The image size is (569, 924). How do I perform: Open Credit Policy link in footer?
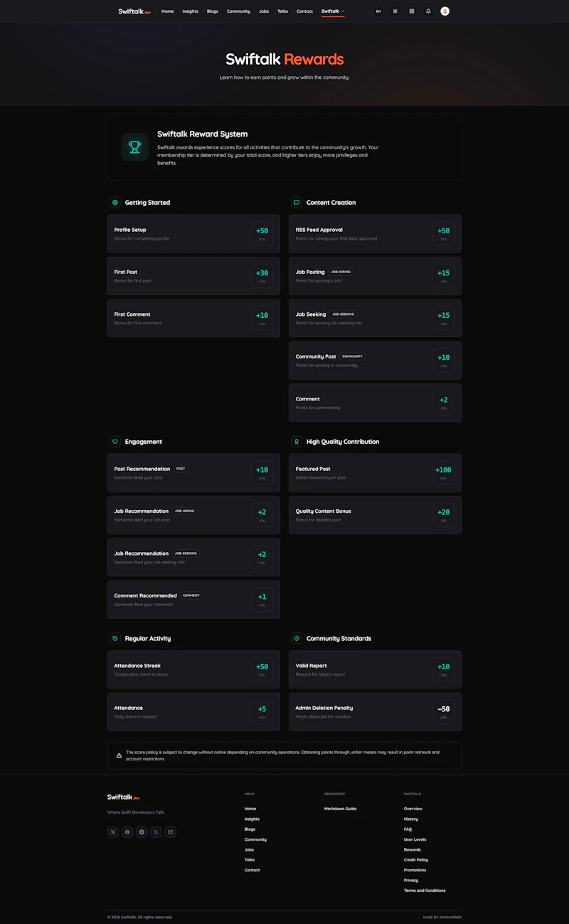(x=416, y=860)
